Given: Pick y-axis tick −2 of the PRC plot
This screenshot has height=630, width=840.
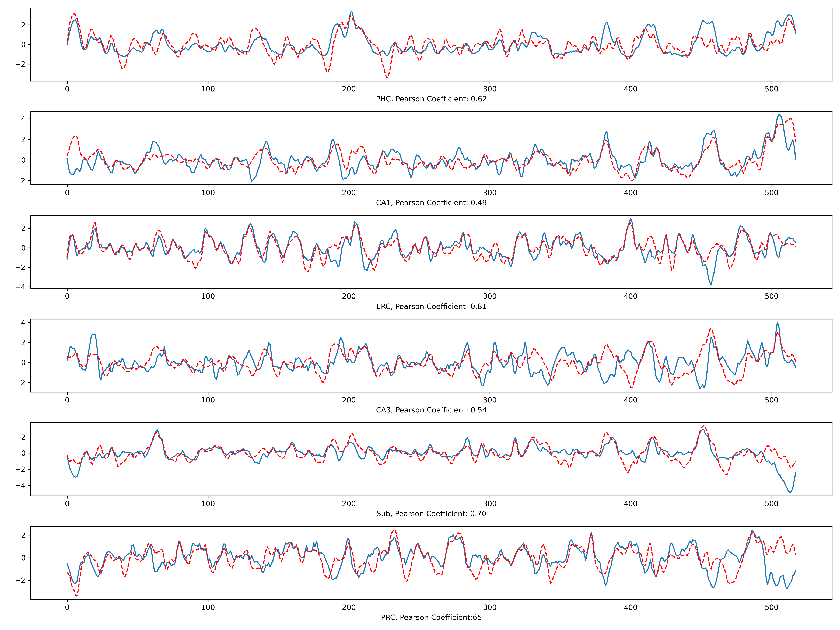Looking at the screenshot, I should click(20, 581).
